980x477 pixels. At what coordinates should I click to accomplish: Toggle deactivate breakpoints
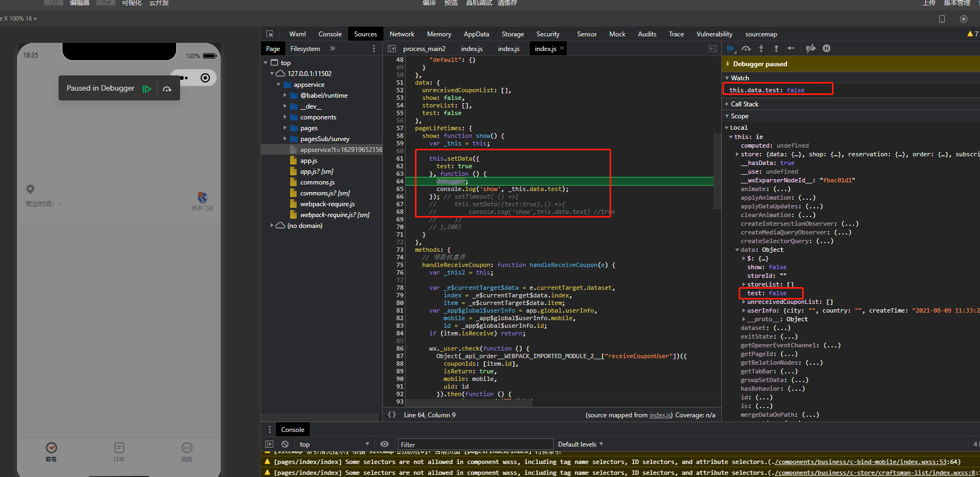(810, 48)
